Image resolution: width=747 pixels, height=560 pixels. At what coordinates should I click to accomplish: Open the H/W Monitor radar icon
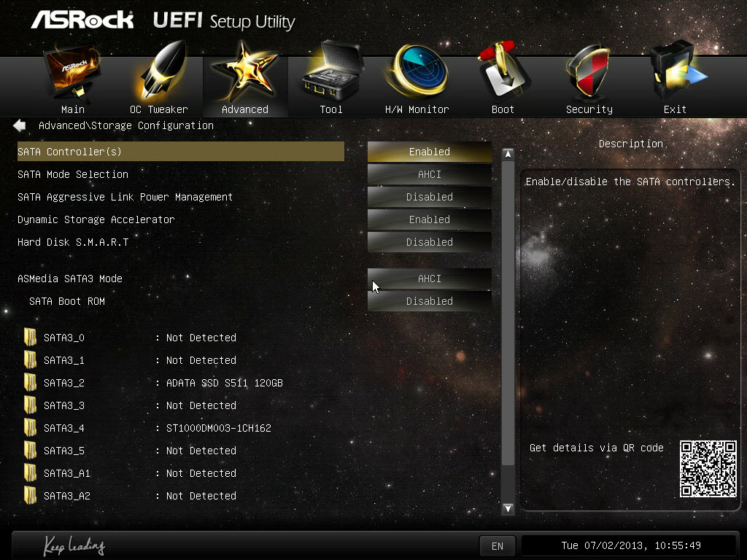417,71
